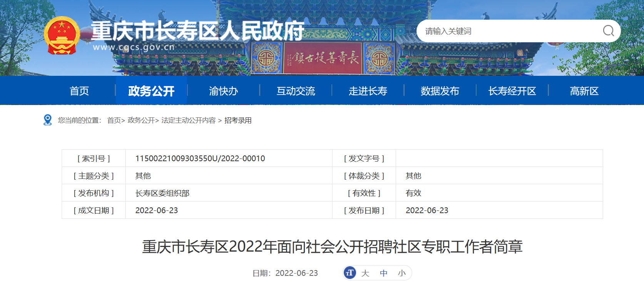Set font size to 小

402,273
